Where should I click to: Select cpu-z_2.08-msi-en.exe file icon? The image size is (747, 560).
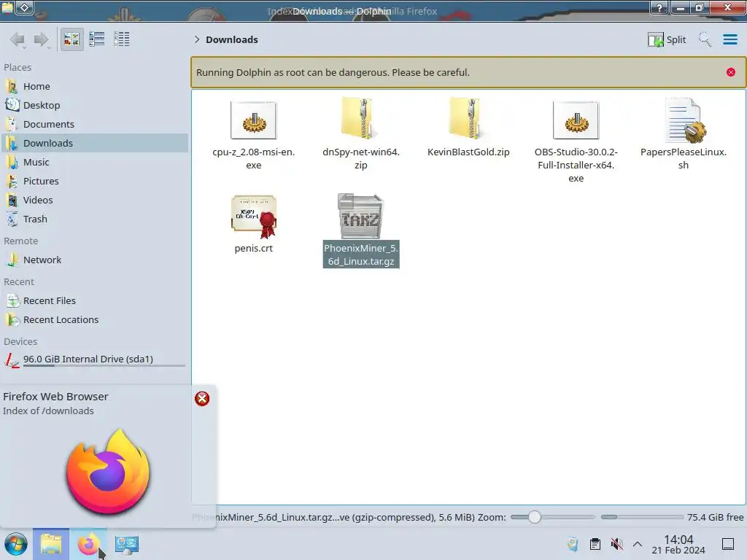click(x=253, y=120)
